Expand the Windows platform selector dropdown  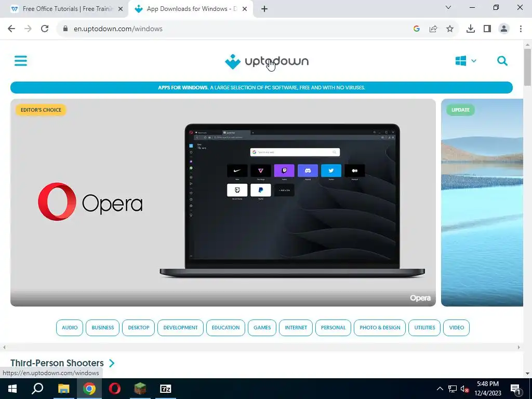466,61
